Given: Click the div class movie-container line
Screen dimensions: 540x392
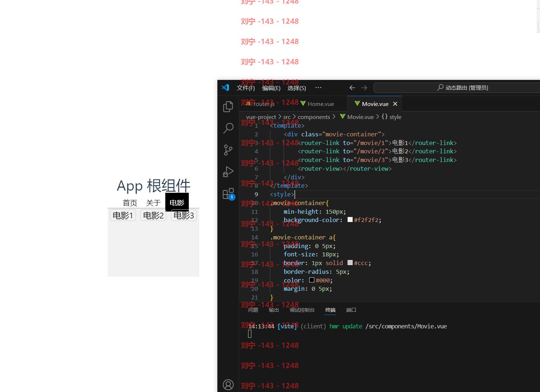Looking at the screenshot, I should 334,134.
